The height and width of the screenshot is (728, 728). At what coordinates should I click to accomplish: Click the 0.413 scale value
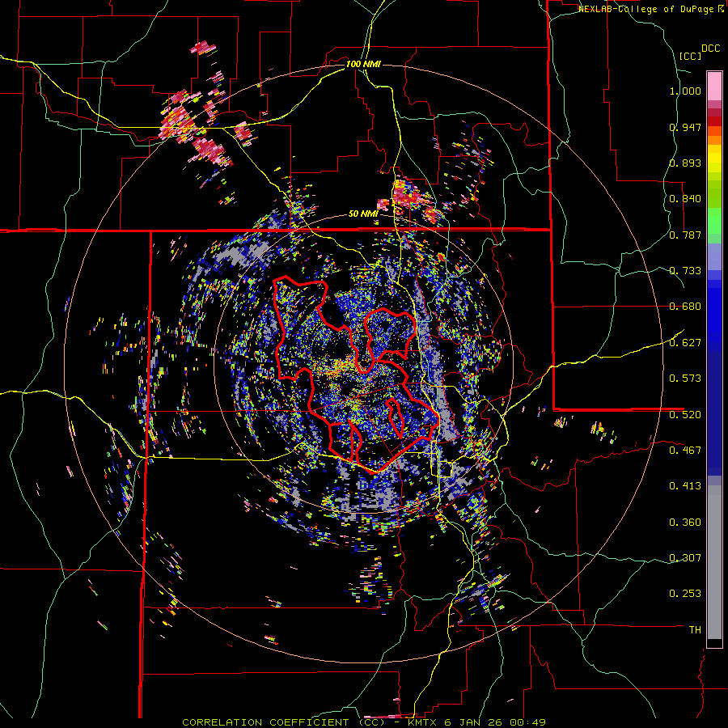685,486
